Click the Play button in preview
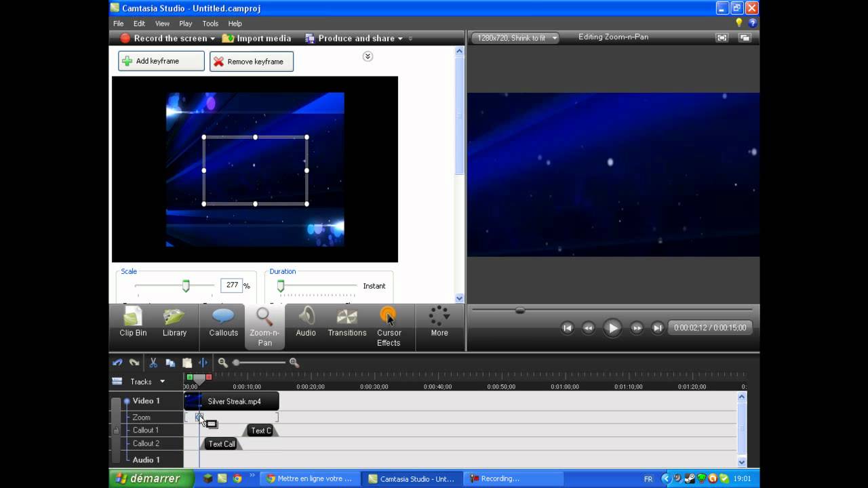This screenshot has height=488, width=868. (x=612, y=328)
